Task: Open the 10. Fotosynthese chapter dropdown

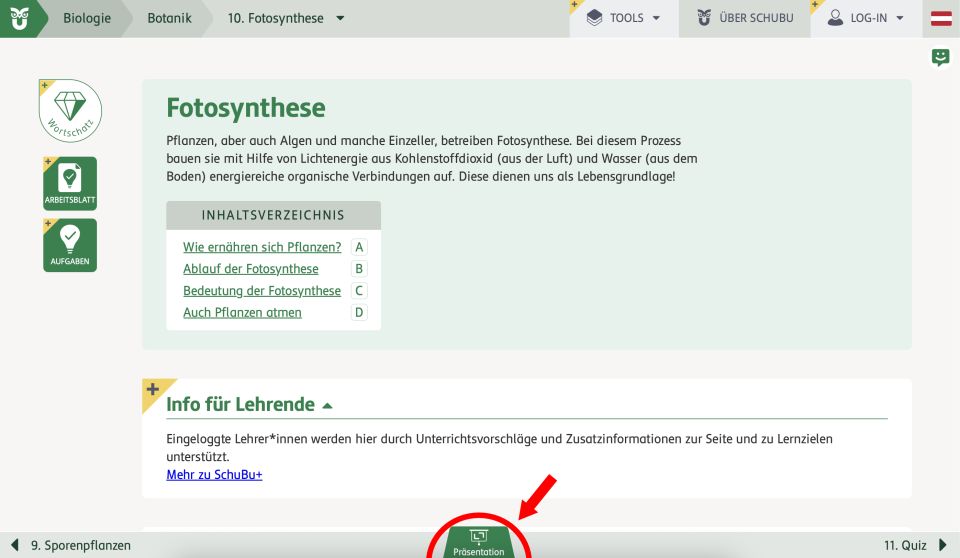Action: pos(286,18)
